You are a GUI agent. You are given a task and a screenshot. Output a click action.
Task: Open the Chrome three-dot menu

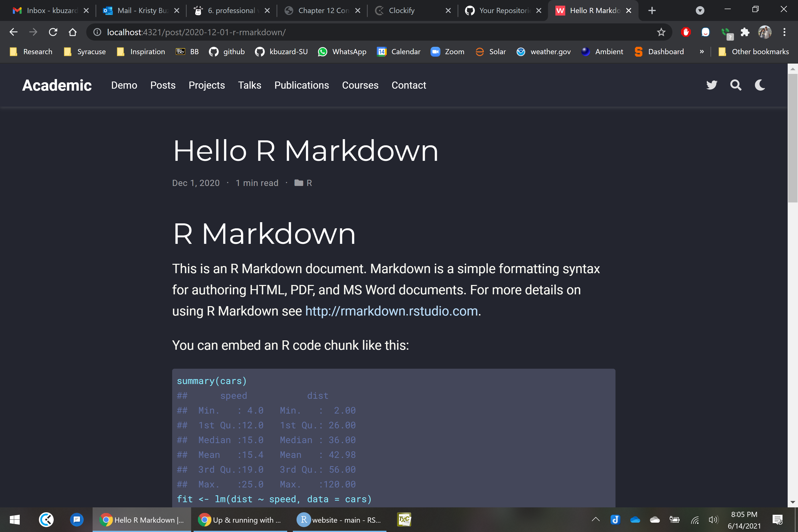point(784,32)
